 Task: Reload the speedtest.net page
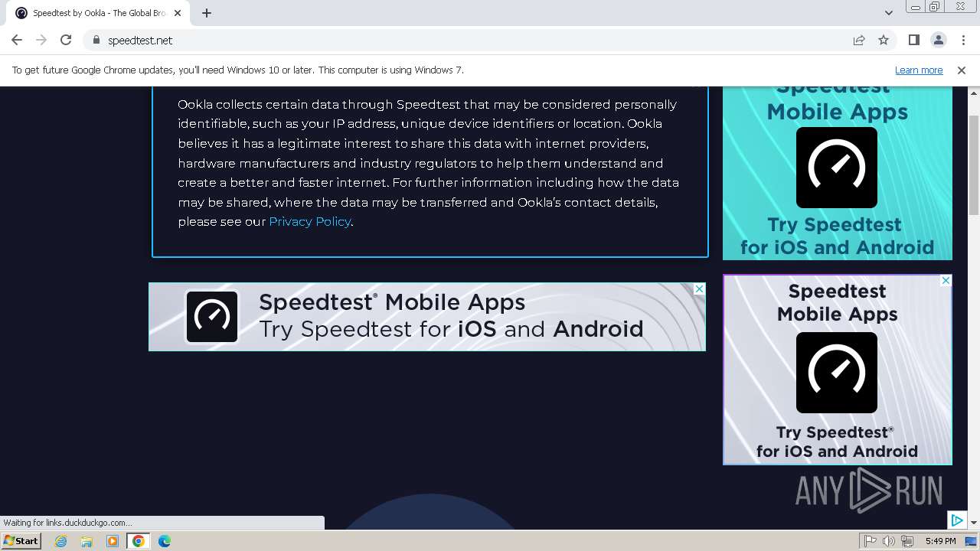coord(66,40)
